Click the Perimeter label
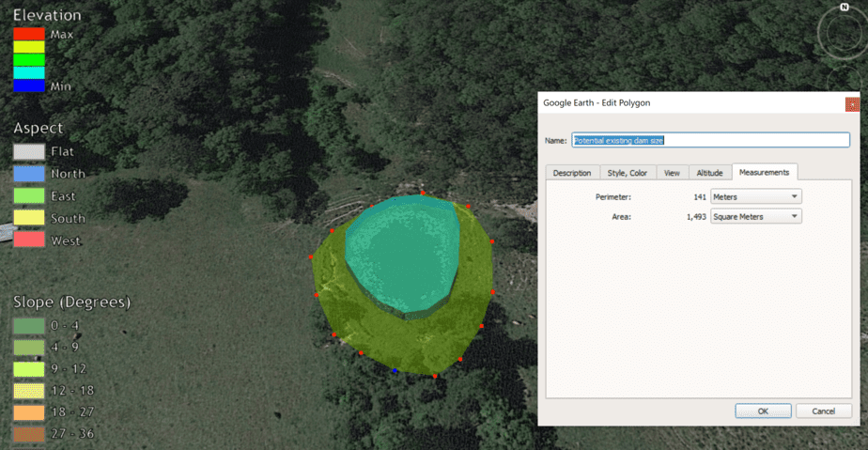This screenshot has width=868, height=450. coord(612,197)
